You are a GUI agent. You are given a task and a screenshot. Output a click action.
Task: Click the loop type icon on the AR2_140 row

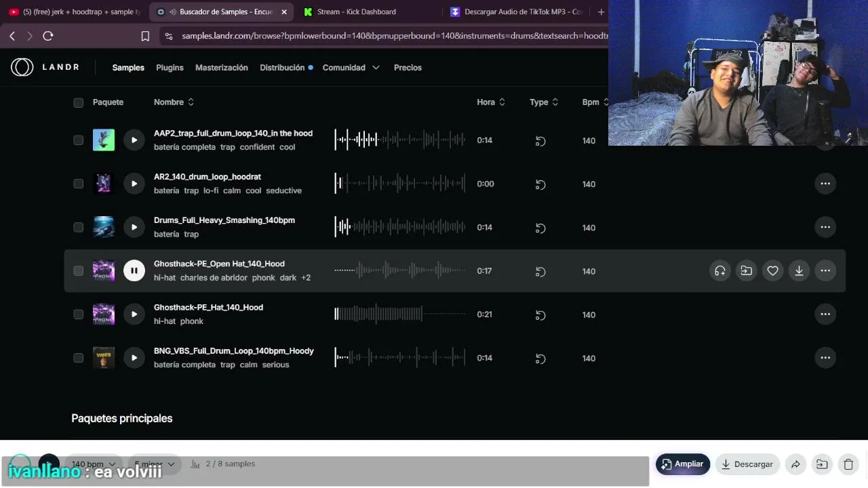(540, 184)
